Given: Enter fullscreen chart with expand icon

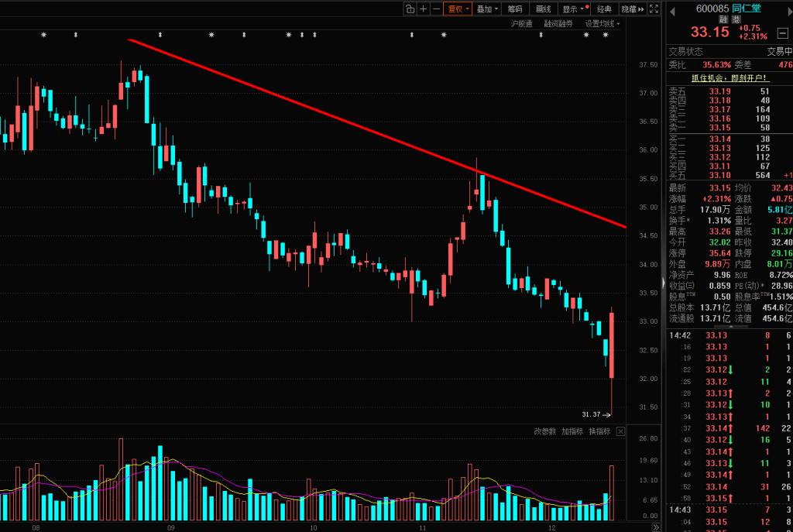Looking at the screenshot, I should pyautogui.click(x=654, y=9).
